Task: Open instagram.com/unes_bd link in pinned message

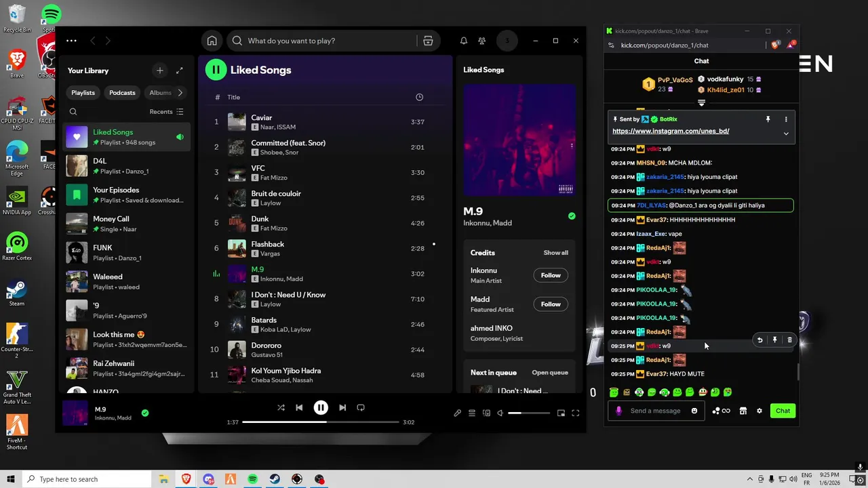Action: point(671,131)
